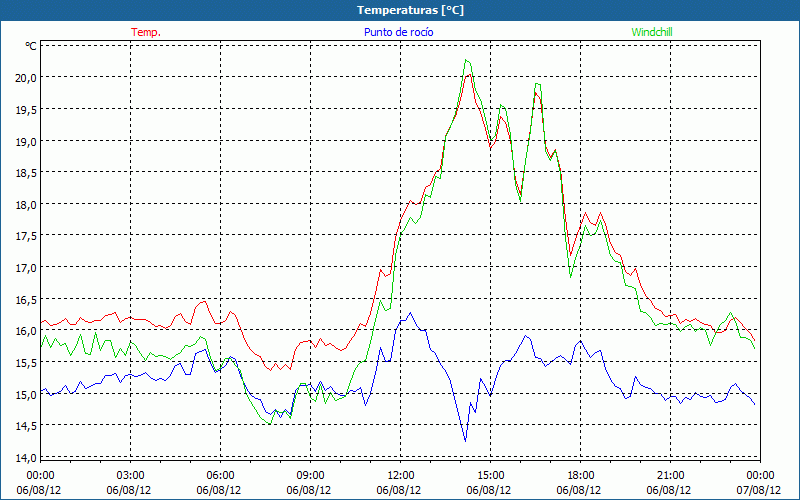800x500 pixels.
Task: Select the green "Windchill" legend label
Action: [652, 32]
